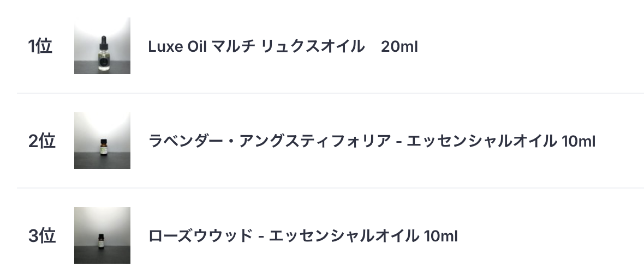Click the 10ml text in lavender row
Screen dimensions: 644x279
click(x=579, y=141)
